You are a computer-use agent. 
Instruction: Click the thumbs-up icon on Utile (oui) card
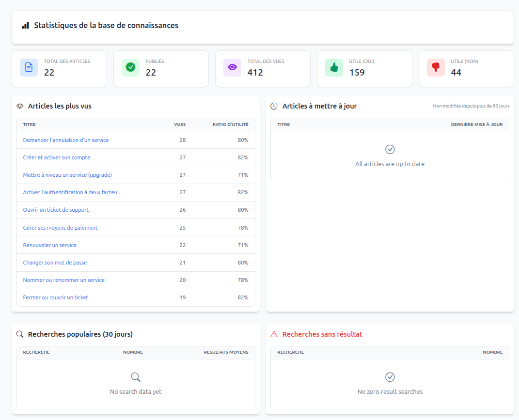pyautogui.click(x=333, y=67)
